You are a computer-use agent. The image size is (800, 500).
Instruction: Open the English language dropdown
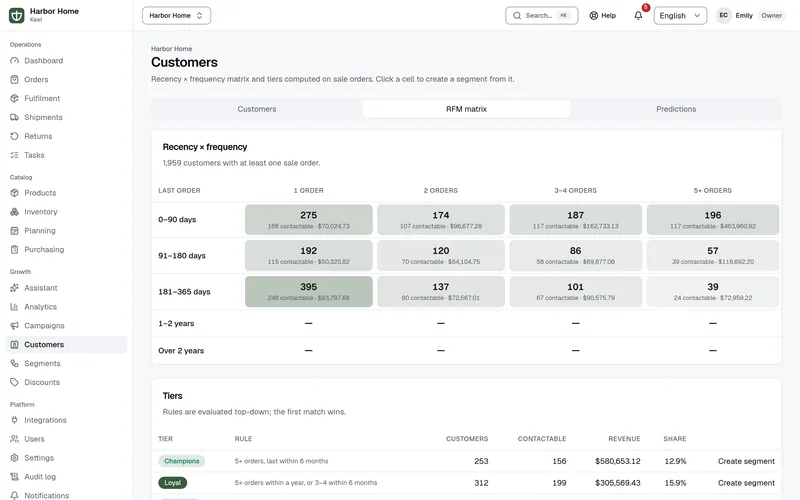pos(680,15)
